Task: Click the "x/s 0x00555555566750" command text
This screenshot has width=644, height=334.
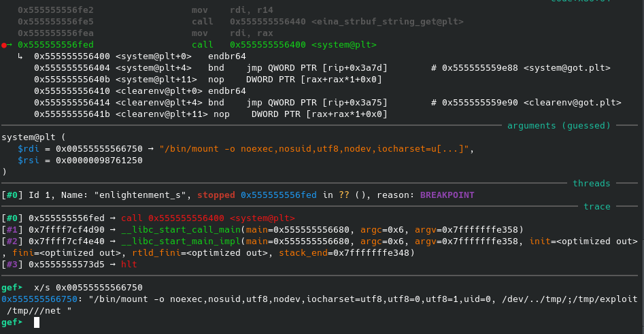Action: pos(90,288)
